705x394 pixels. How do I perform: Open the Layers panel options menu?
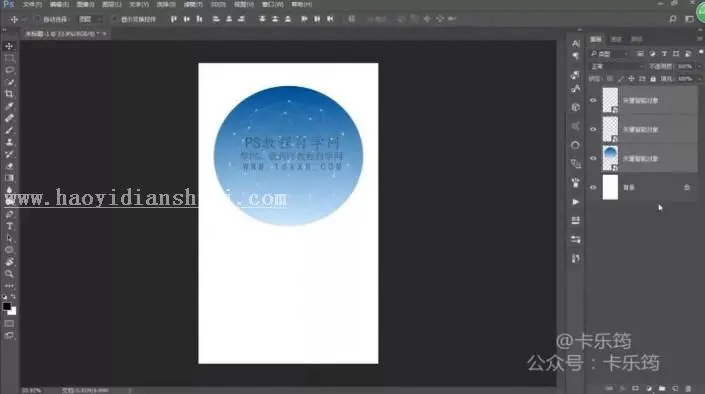pos(700,39)
